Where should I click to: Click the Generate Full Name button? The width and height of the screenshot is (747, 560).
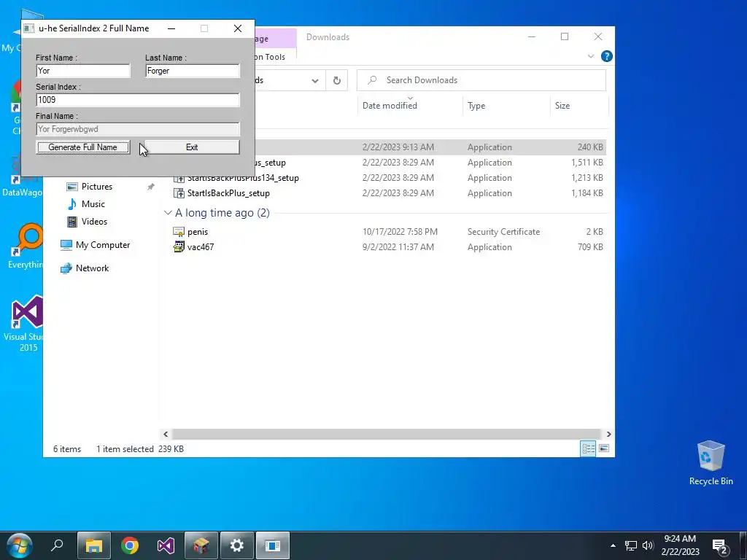[83, 147]
